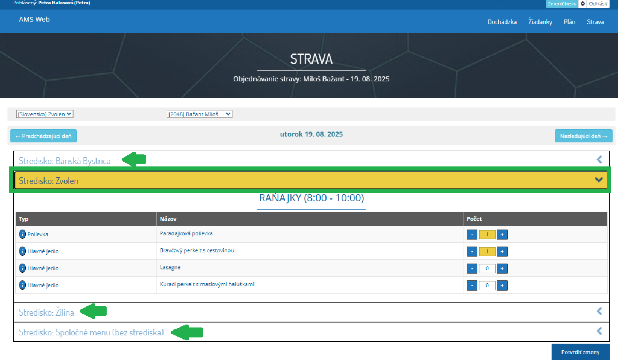Open the settings gear in the top bar
This screenshot has width=618, height=364.
click(583, 4)
